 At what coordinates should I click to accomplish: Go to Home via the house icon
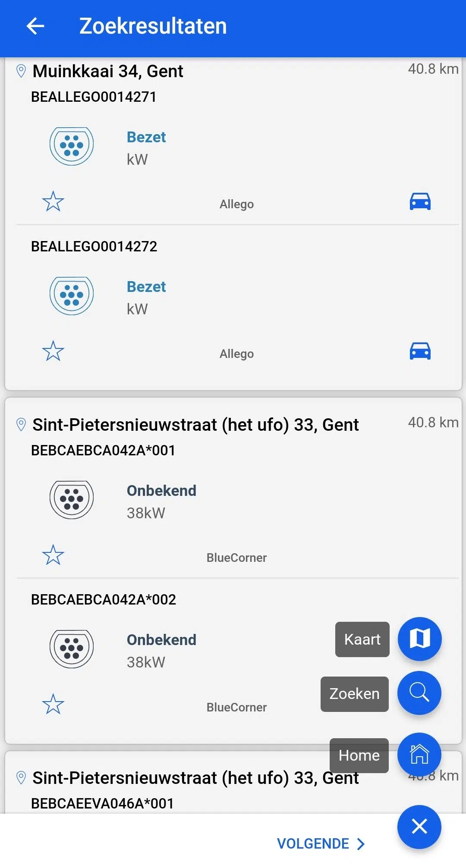[419, 755]
